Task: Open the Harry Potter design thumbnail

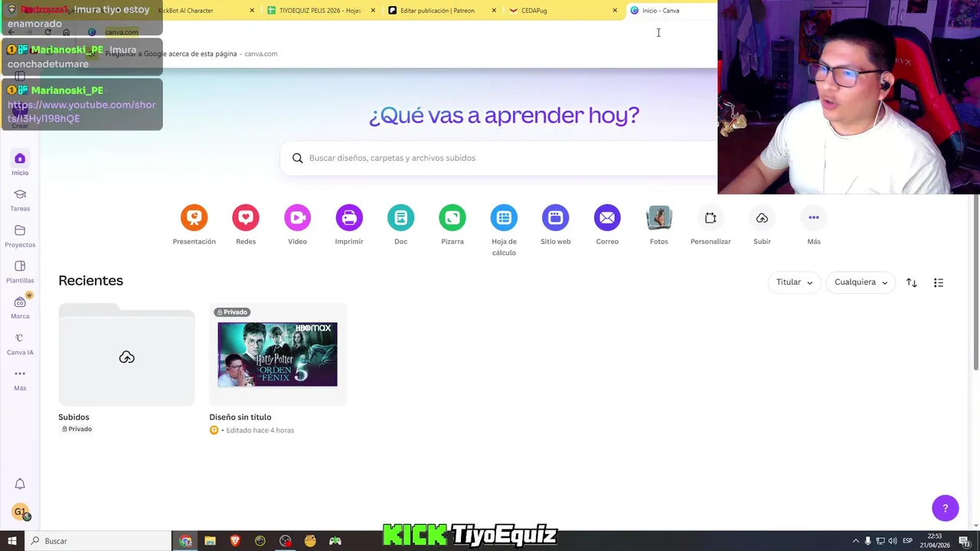Action: pyautogui.click(x=277, y=354)
